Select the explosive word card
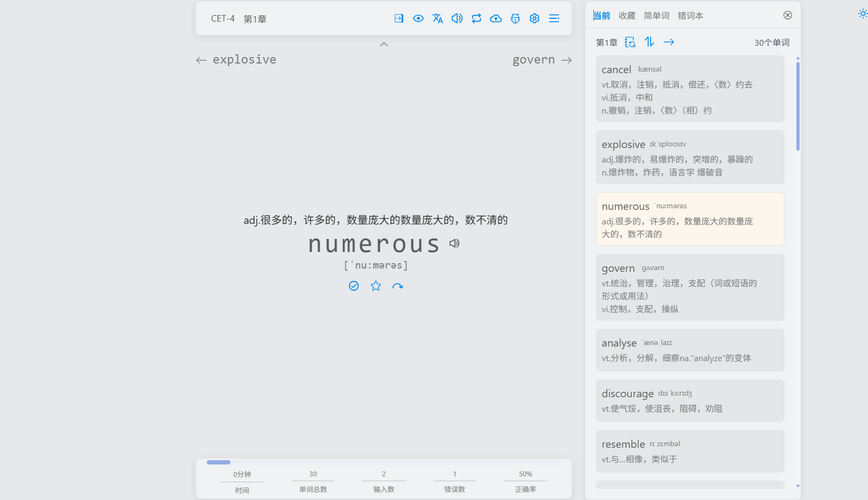This screenshot has width=868, height=500. tap(690, 157)
